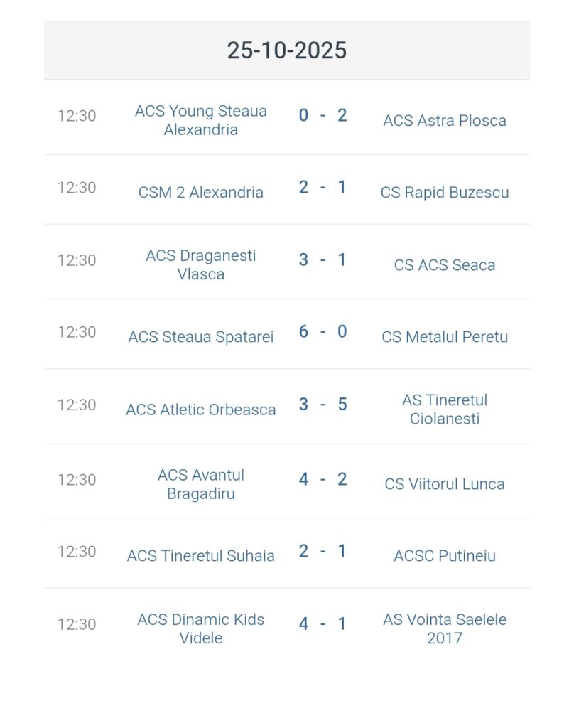Open ACS Atletic Orbeasca team page
Image resolution: width=569 pixels, height=728 pixels.
201,409
